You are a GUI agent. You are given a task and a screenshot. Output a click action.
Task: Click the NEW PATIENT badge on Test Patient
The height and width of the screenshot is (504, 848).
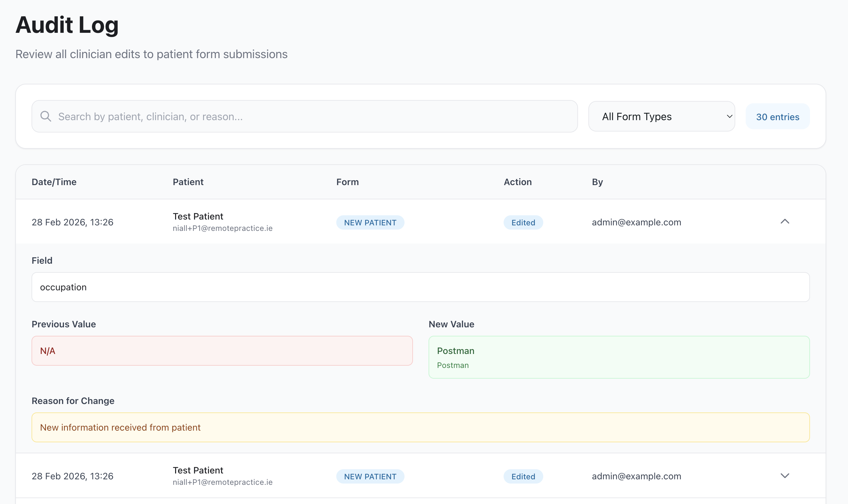coord(370,222)
